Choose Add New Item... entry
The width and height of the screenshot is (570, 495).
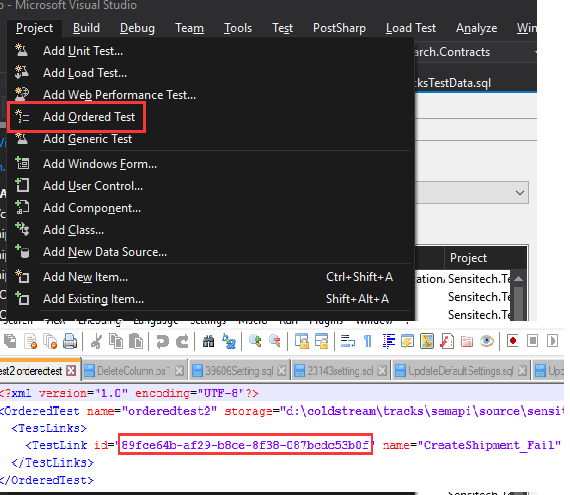211,277
